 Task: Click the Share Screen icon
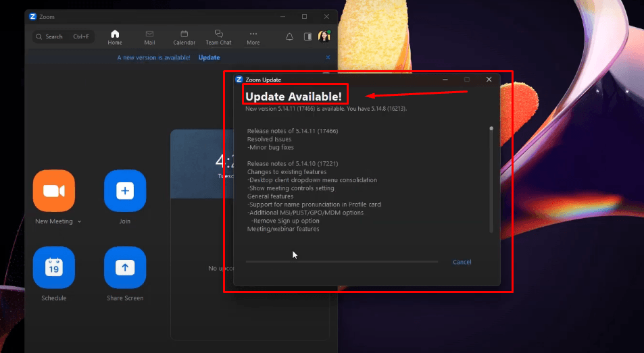click(x=125, y=267)
